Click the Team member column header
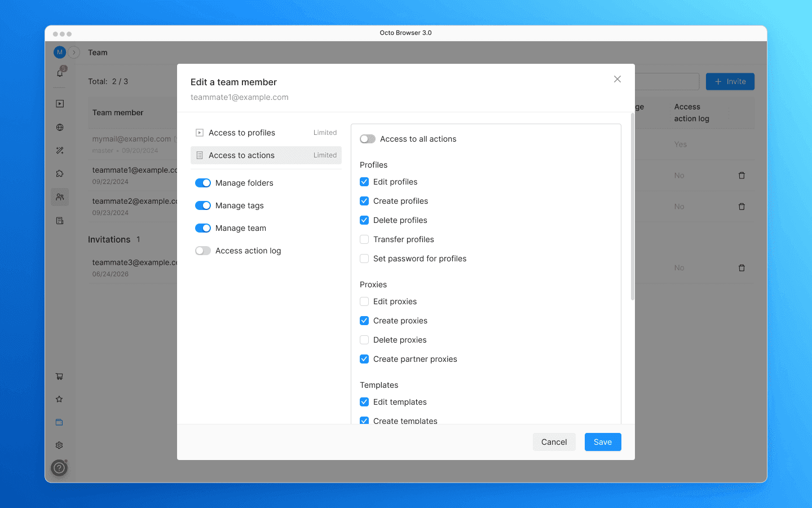Image resolution: width=812 pixels, height=508 pixels. point(118,113)
